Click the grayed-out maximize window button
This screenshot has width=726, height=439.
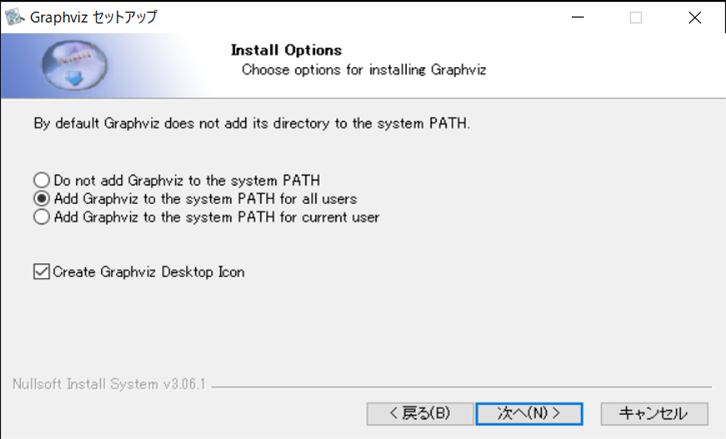(636, 17)
